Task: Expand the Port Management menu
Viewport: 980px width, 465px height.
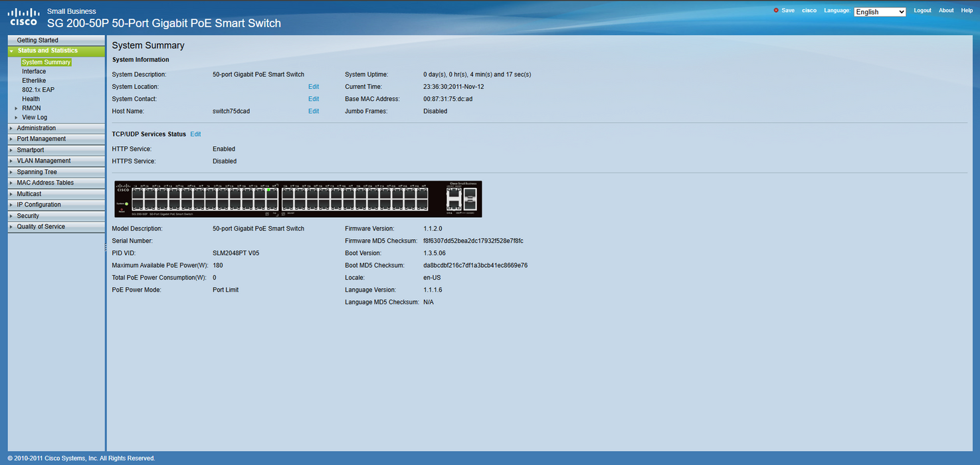Action: (x=56, y=139)
